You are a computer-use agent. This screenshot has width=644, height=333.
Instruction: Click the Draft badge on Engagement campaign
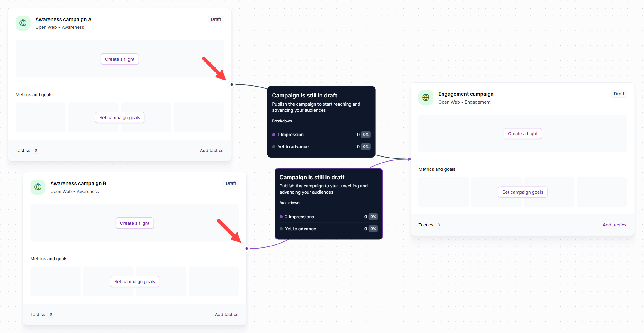point(619,94)
